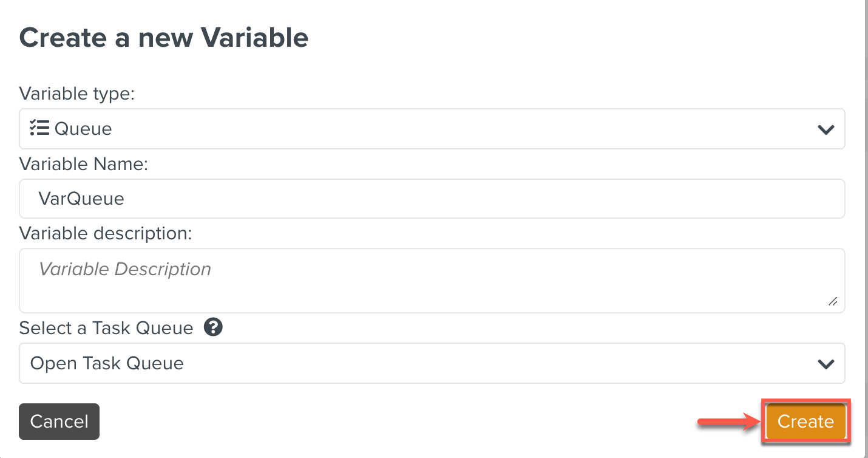
Task: Click the resize handle on description box
Action: pos(834,301)
